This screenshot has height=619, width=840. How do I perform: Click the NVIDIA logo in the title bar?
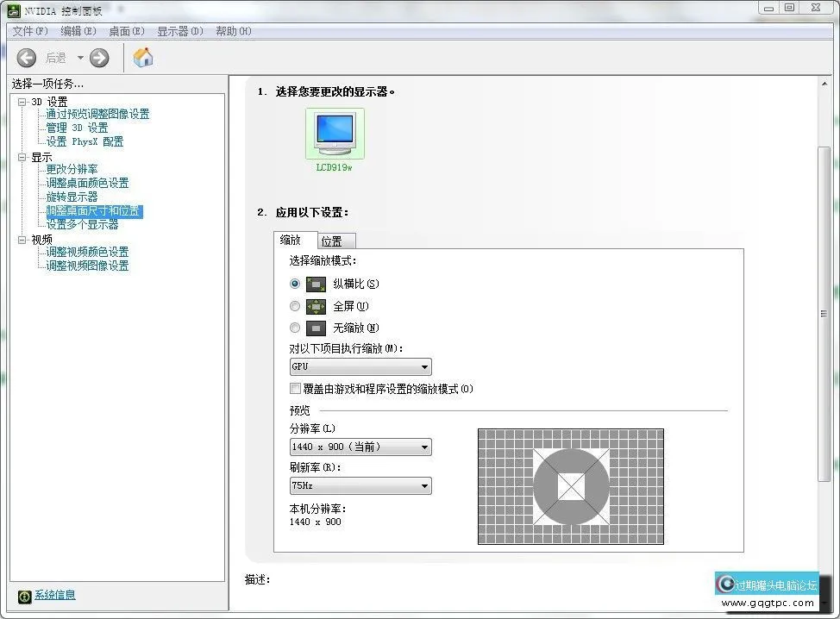12,9
